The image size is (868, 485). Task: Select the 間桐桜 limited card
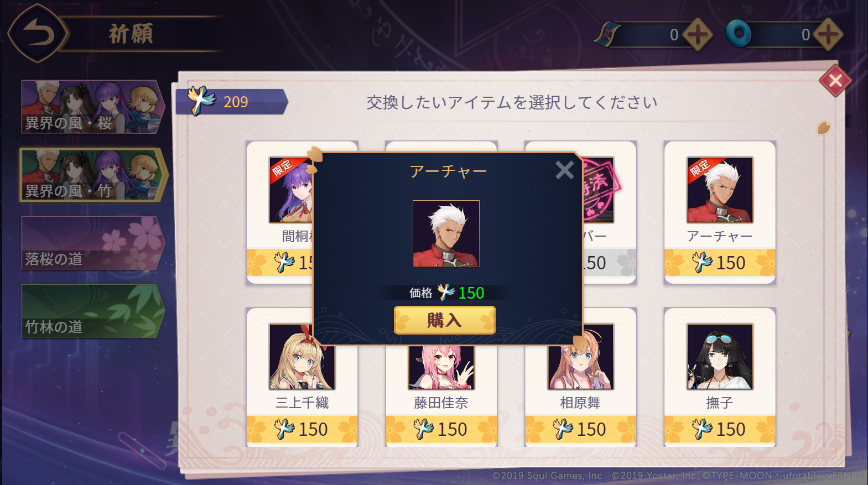279,212
